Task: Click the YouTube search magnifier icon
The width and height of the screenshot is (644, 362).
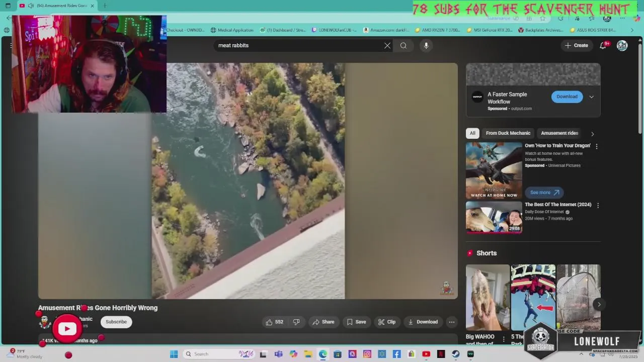Action: [404, 45]
